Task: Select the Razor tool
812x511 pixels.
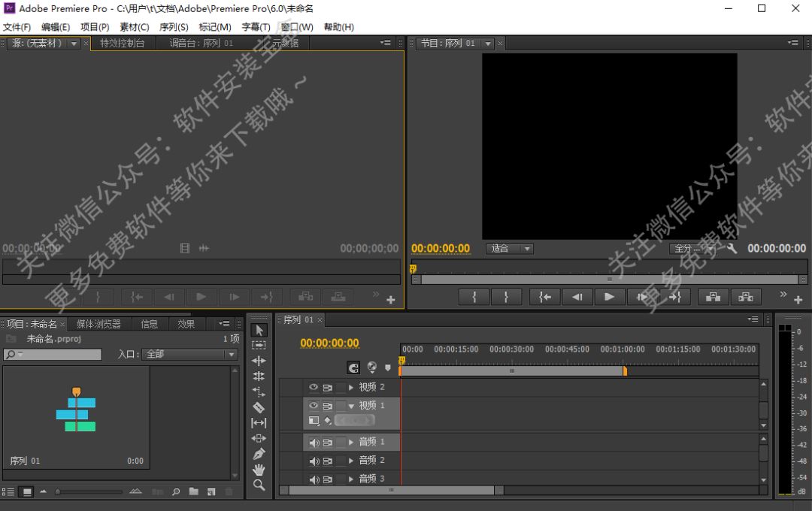Action: 259,407
